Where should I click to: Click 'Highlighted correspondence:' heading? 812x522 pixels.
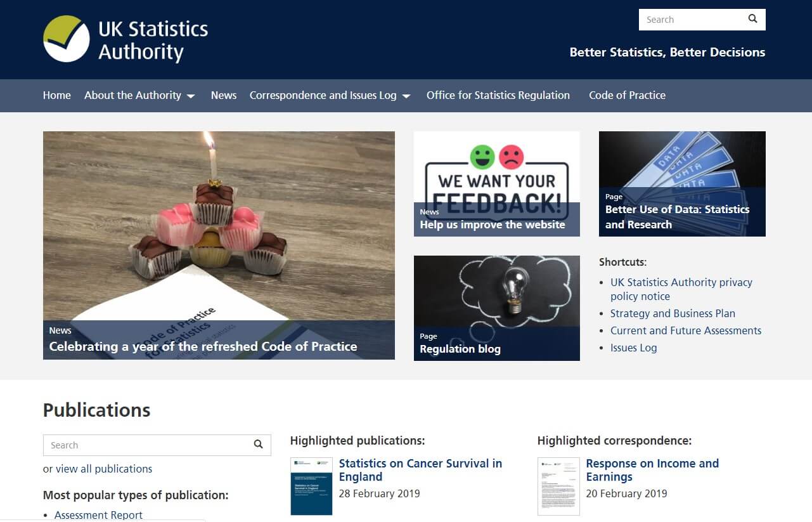point(614,440)
